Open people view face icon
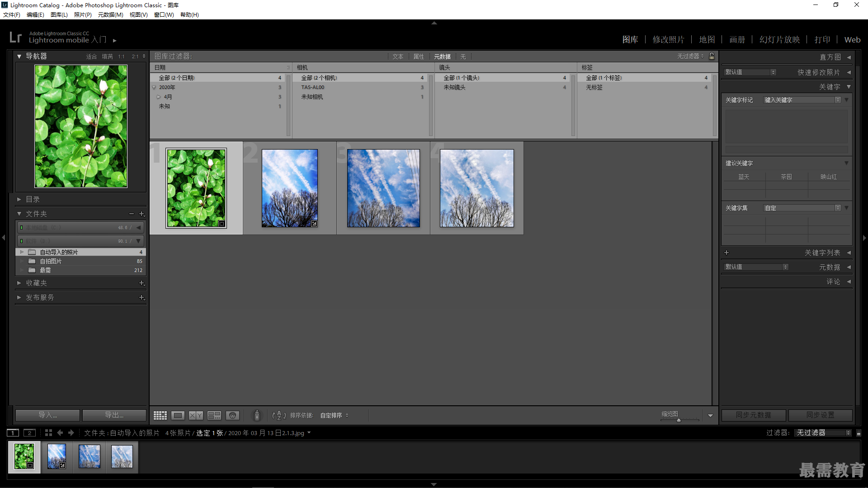This screenshot has height=488, width=868. [x=232, y=415]
